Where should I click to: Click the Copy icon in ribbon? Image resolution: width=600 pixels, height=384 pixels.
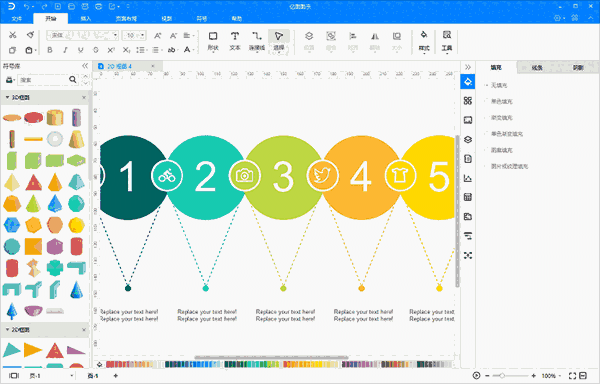click(13, 50)
